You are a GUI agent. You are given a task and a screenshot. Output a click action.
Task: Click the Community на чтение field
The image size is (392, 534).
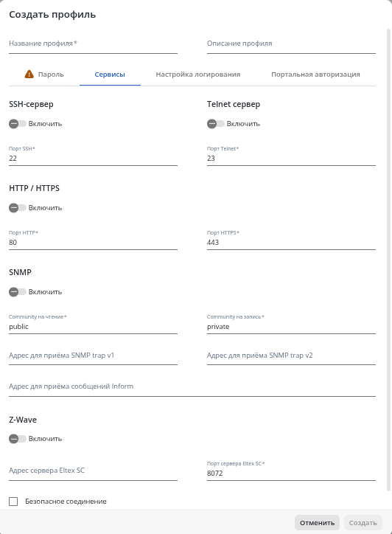pos(94,326)
